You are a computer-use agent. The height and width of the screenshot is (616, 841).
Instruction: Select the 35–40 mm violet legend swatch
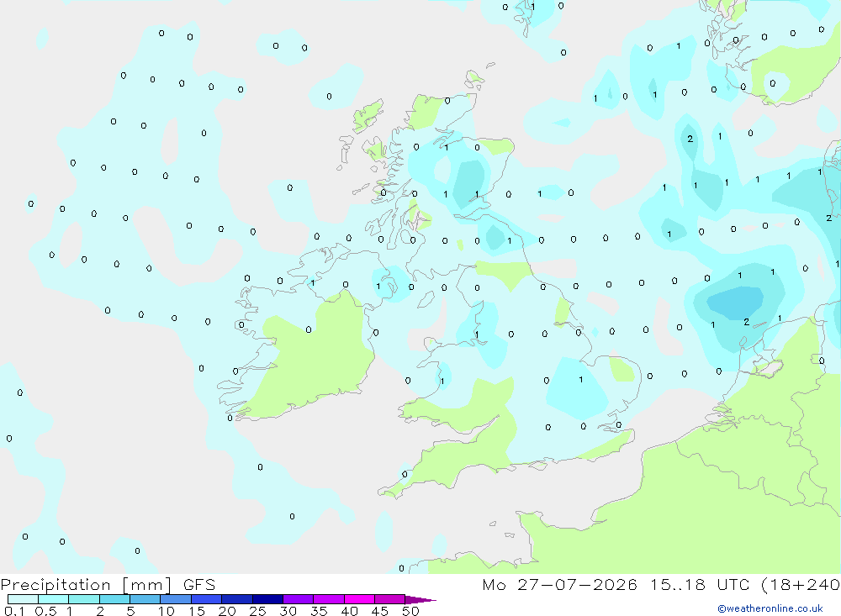329,599
